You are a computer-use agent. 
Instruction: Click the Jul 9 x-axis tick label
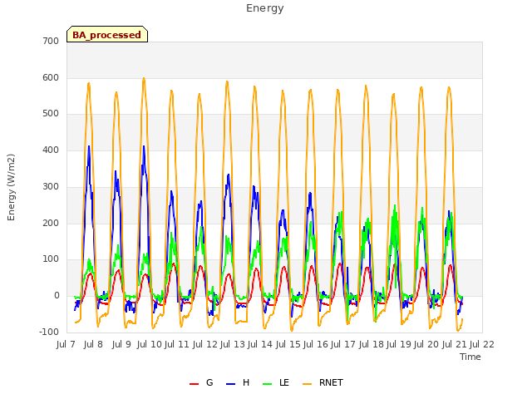click(x=121, y=345)
